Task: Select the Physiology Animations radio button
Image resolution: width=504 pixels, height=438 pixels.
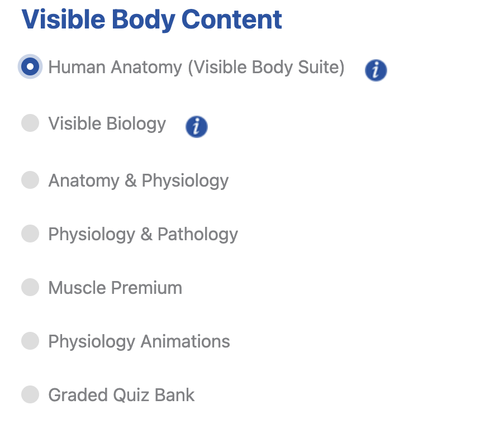Action: click(30, 341)
